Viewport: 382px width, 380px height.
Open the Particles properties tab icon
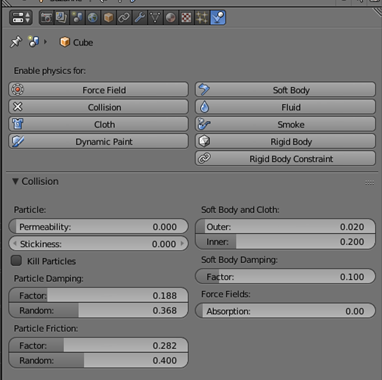point(202,18)
